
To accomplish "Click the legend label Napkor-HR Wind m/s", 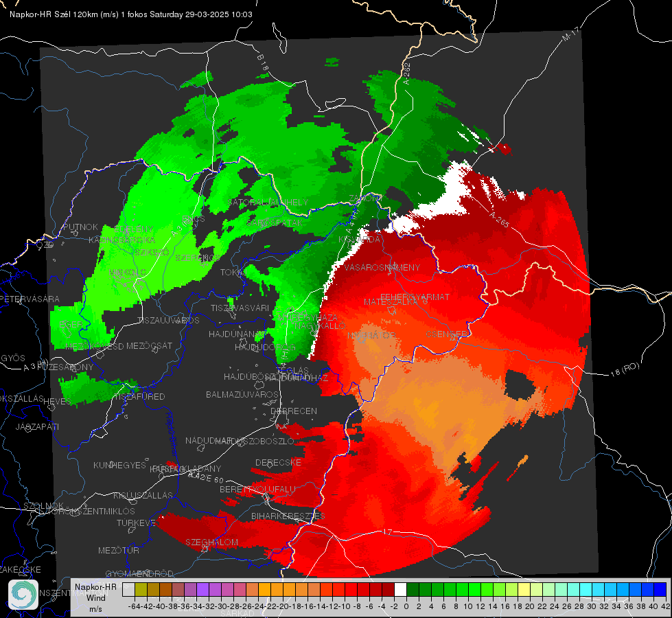I will point(95,597).
